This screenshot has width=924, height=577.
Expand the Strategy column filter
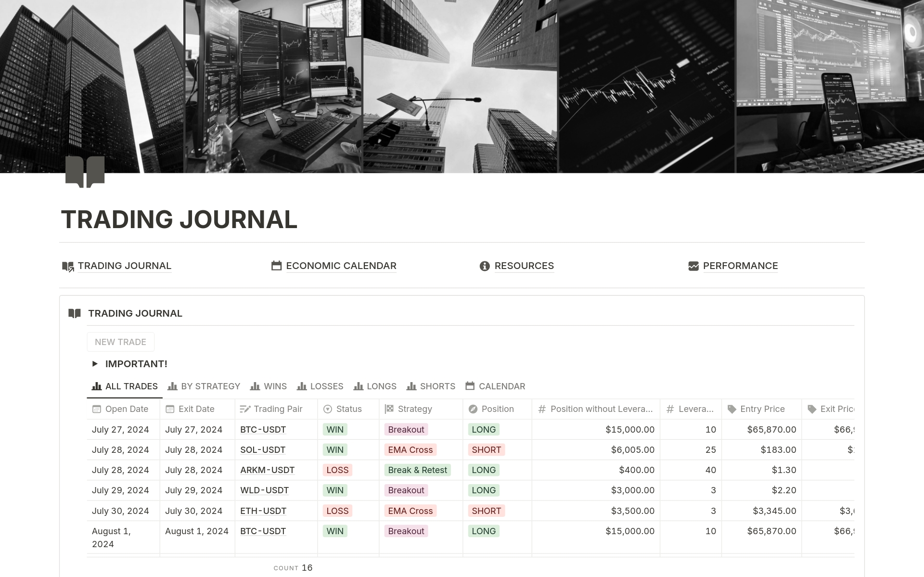tap(415, 408)
